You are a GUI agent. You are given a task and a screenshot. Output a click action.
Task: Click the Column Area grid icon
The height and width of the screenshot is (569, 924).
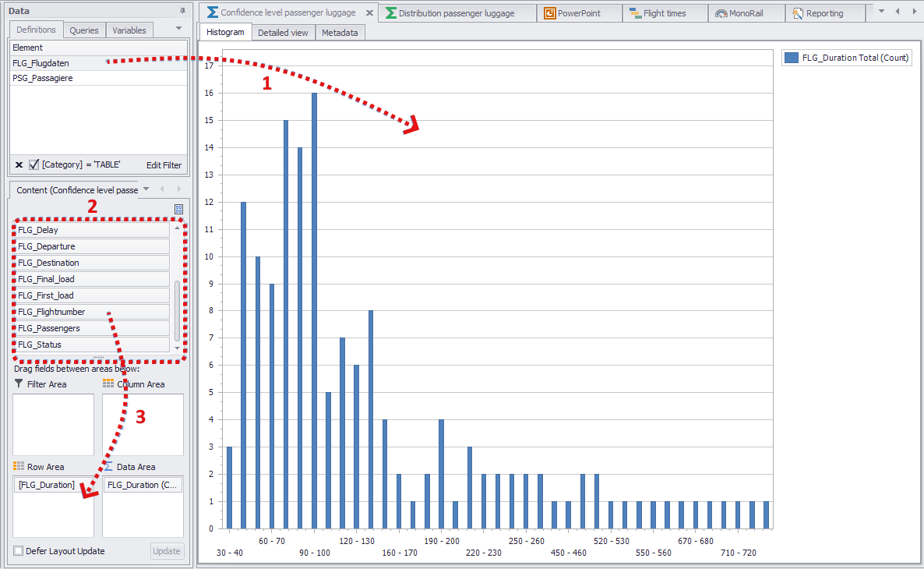point(108,383)
